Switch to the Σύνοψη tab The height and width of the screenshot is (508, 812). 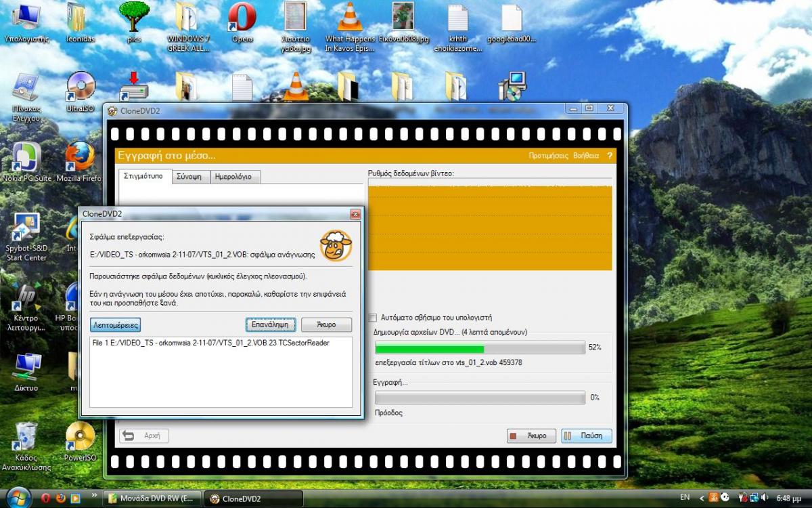coord(189,177)
